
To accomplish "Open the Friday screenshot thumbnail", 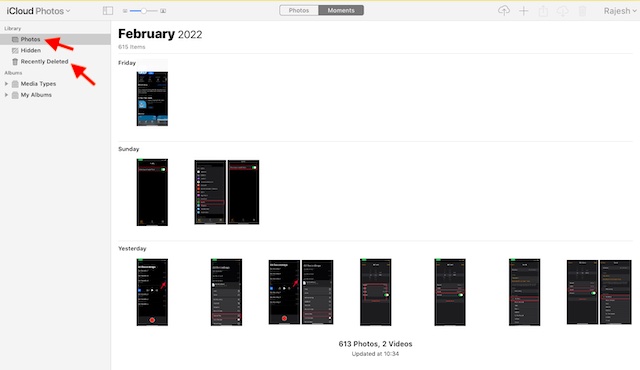I will click(x=152, y=99).
